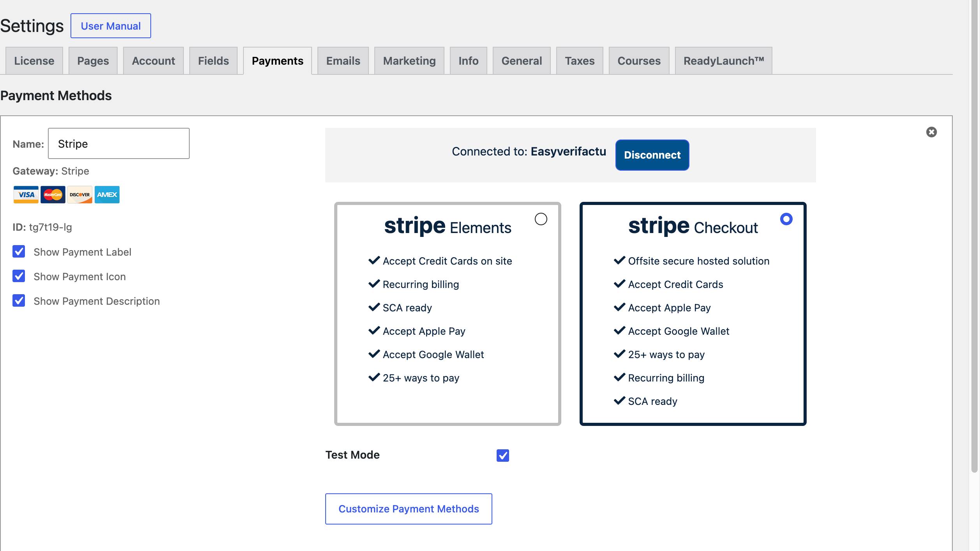
Task: Toggle Show Payment Description checkbox
Action: pos(19,301)
